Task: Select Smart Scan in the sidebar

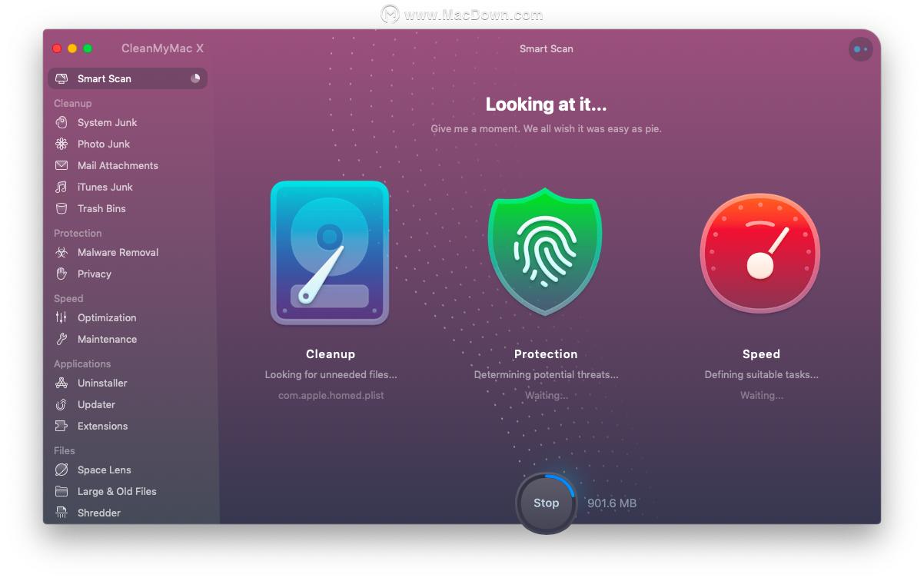Action: (x=128, y=78)
